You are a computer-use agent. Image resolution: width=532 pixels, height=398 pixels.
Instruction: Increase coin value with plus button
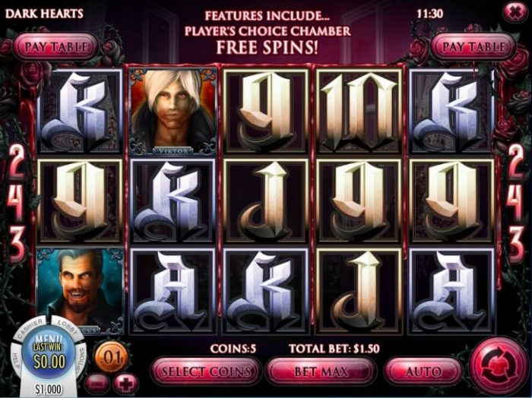click(126, 384)
